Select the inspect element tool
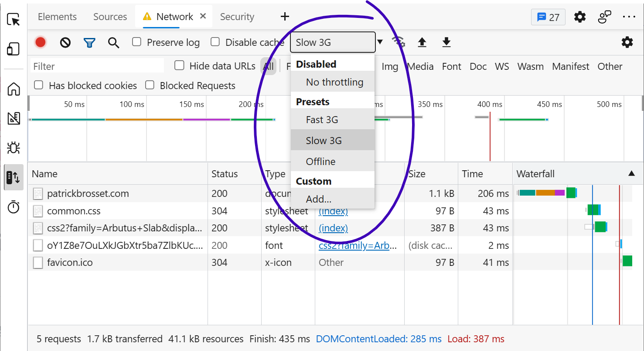Image resolution: width=644 pixels, height=351 pixels. [x=14, y=20]
